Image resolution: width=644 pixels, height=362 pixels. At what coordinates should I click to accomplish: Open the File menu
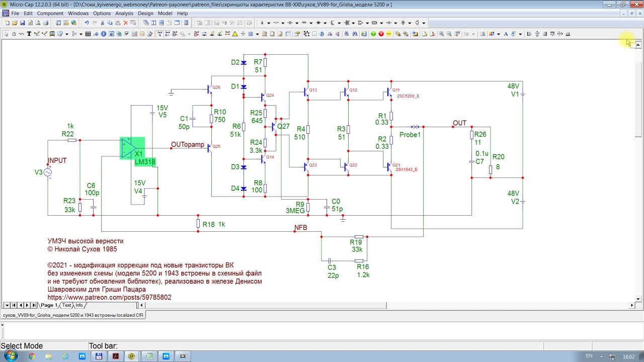pos(15,14)
